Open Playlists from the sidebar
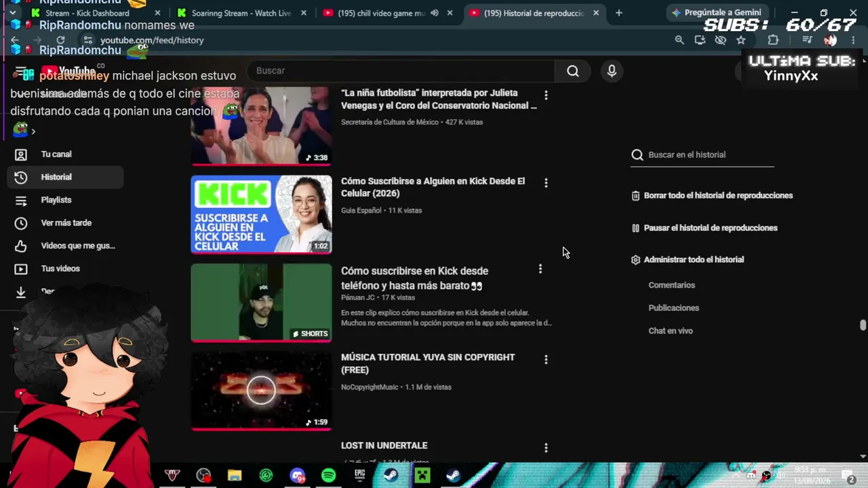The image size is (868, 488). point(66,201)
